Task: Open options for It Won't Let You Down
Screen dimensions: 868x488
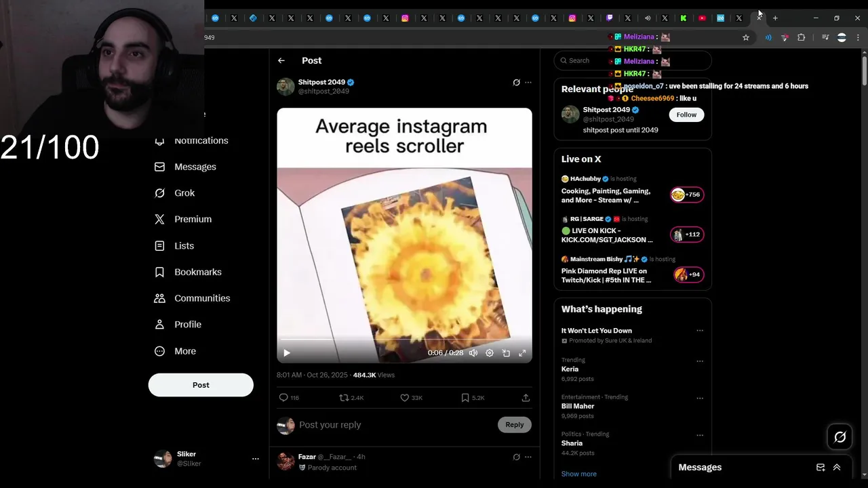Action: pos(700,331)
